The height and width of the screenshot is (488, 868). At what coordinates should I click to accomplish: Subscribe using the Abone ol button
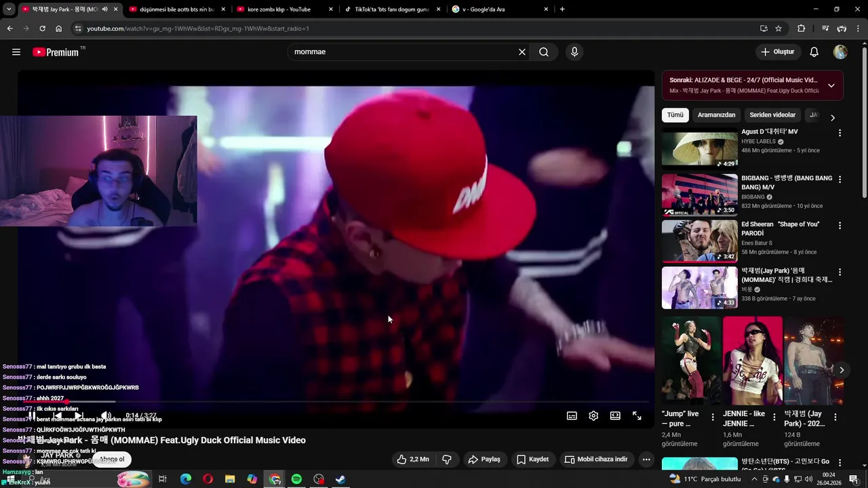tap(112, 459)
